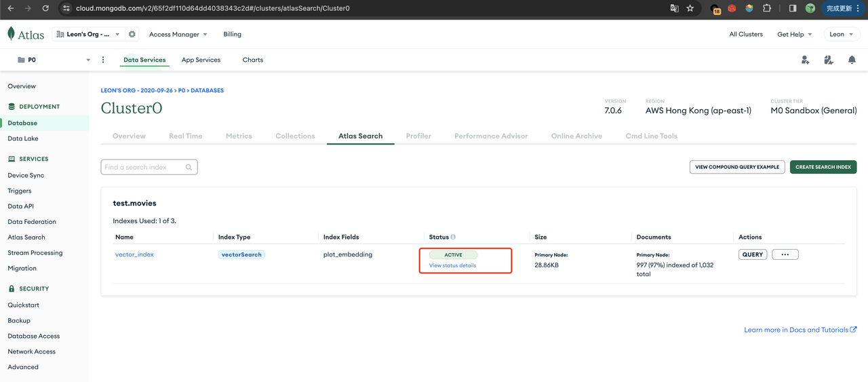The height and width of the screenshot is (382, 868).
Task: Toggle the Chrome side panel
Action: [x=792, y=8]
